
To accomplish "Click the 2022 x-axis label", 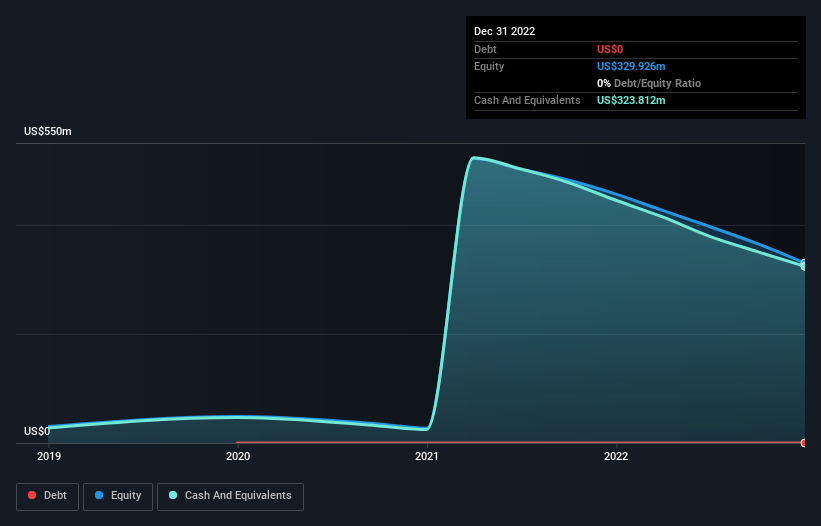I will (x=616, y=456).
